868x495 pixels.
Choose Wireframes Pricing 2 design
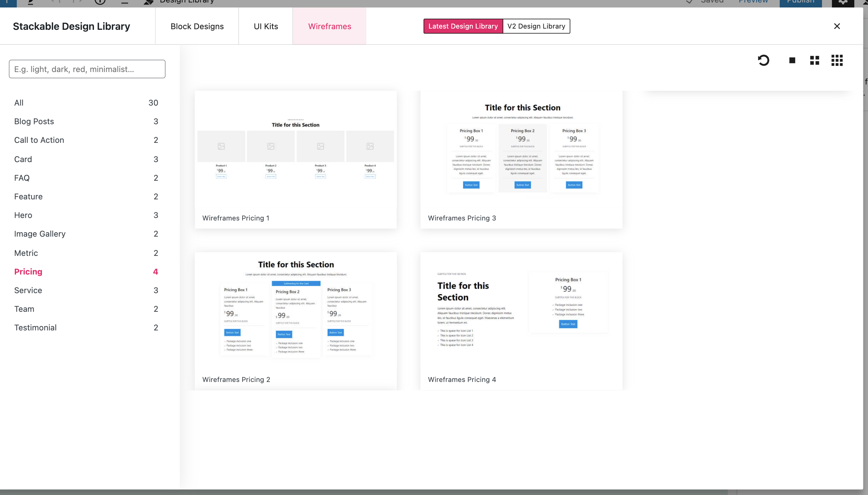295,311
